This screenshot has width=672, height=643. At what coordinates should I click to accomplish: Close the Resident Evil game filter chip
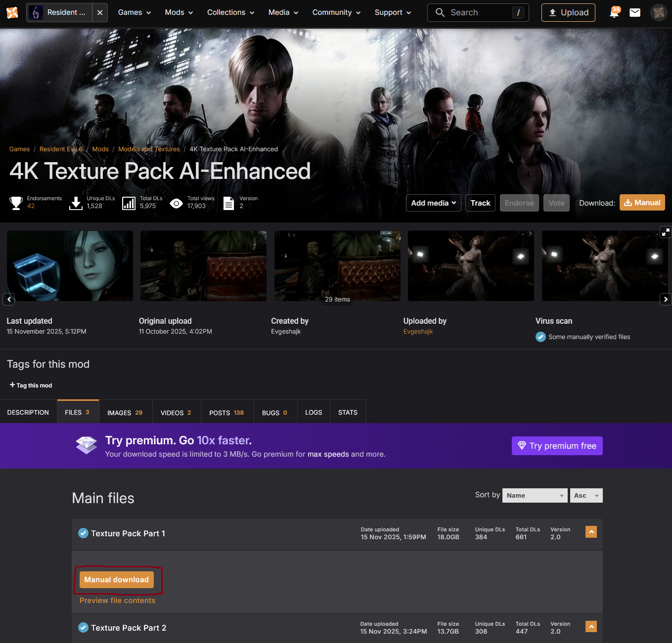[100, 12]
